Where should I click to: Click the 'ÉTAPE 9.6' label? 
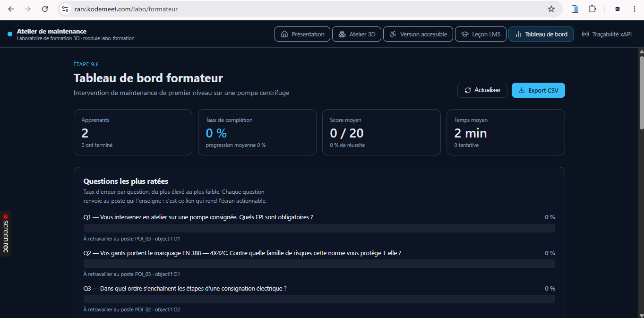point(86,64)
